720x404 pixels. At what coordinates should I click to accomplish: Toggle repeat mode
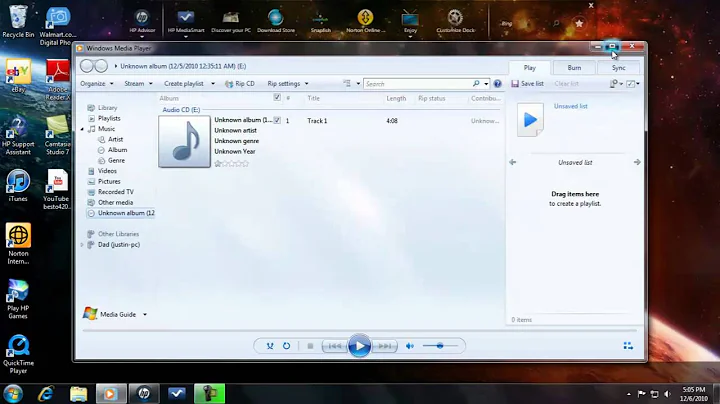[287, 346]
